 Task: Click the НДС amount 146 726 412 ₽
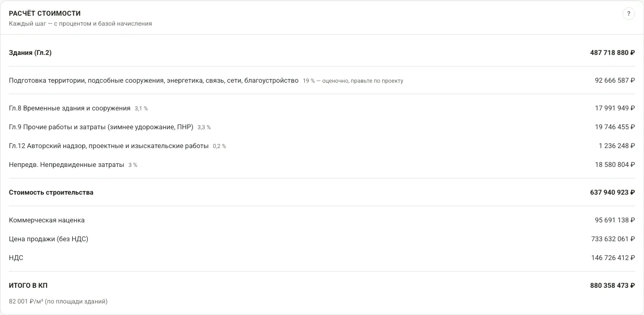(x=613, y=258)
